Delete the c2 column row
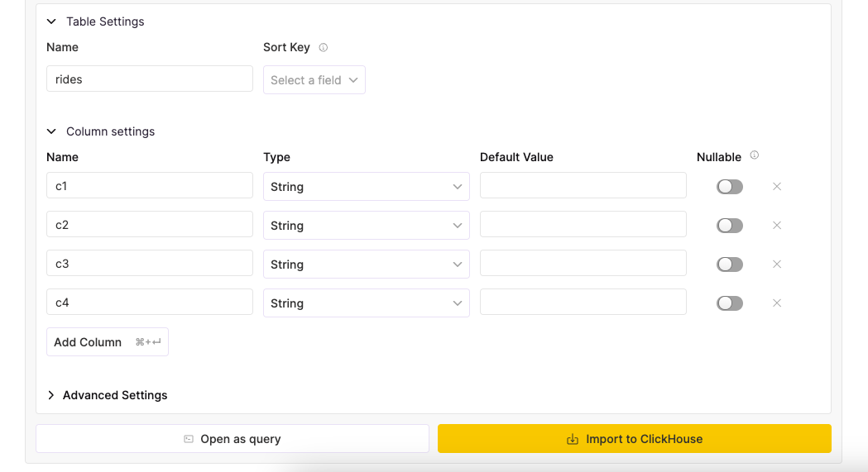Image resolution: width=868 pixels, height=472 pixels. click(777, 226)
